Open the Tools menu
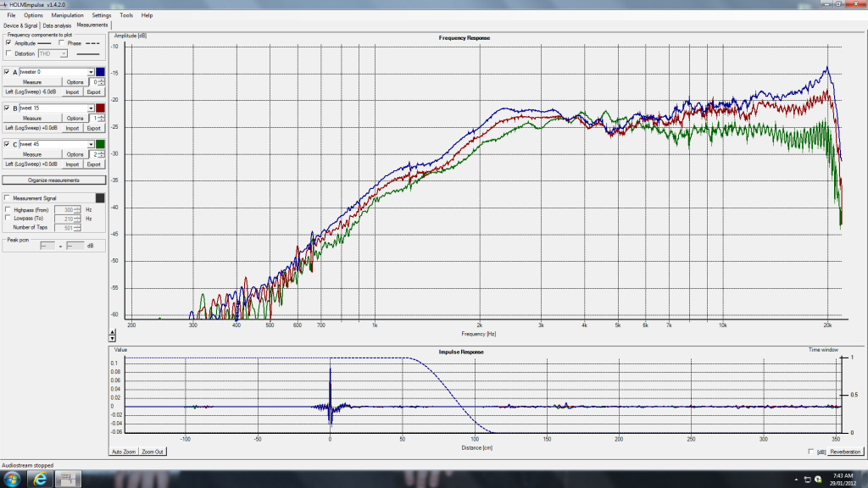The height and width of the screenshot is (488, 868). [x=126, y=15]
